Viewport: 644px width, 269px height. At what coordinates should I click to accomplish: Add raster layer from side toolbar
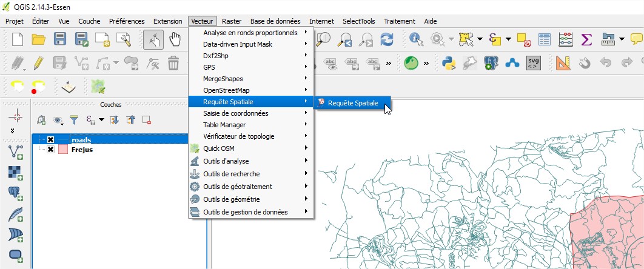pos(16,172)
